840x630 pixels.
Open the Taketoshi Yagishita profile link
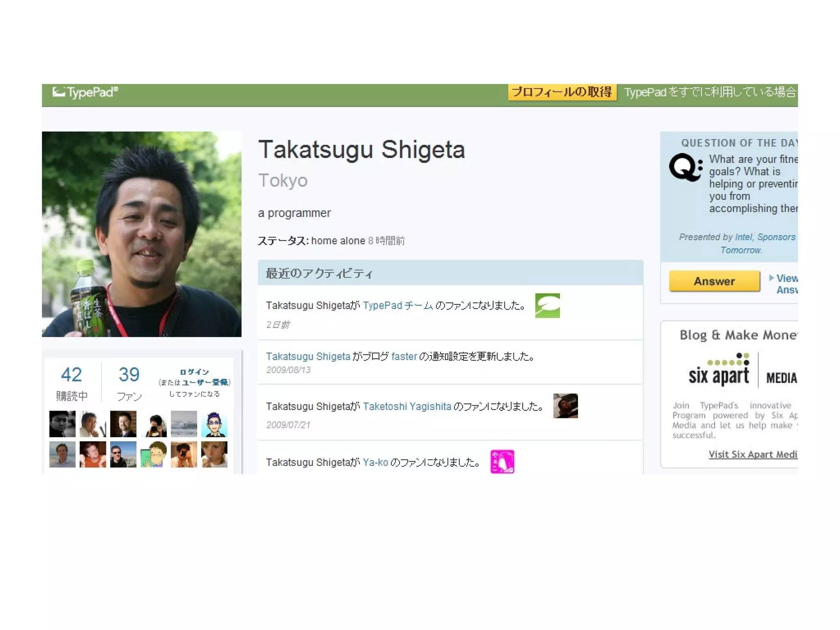tap(406, 406)
